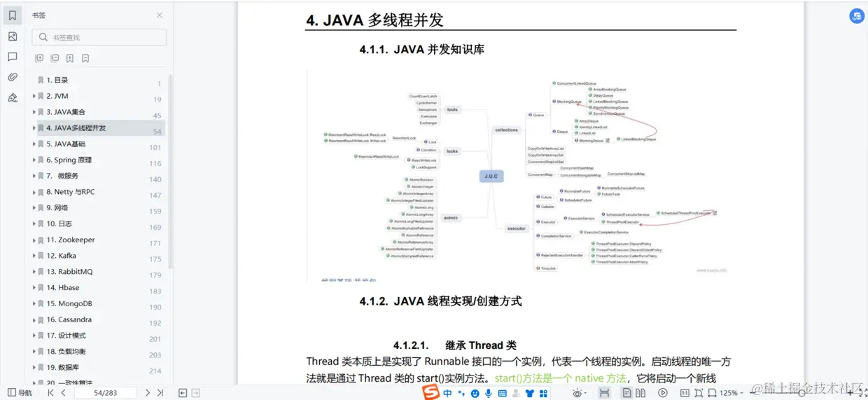Image resolution: width=868 pixels, height=400 pixels.
Task: Collapse all bookmarks icon
Action: 55,59
